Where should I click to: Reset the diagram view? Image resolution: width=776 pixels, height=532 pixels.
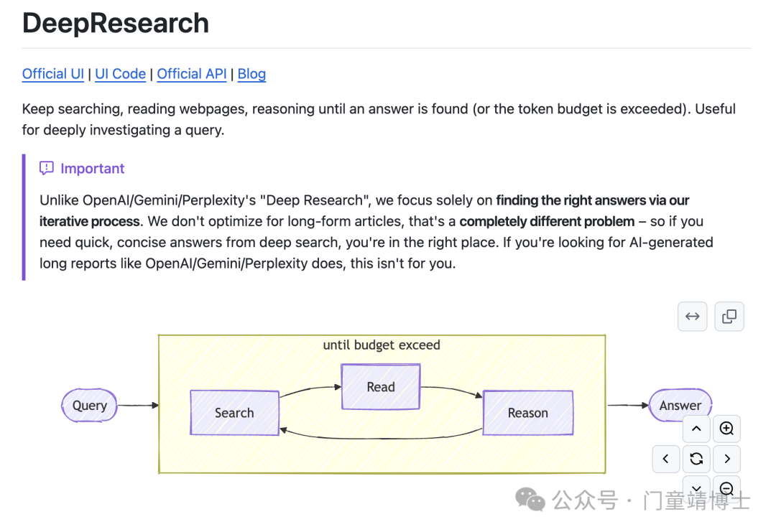(x=696, y=459)
